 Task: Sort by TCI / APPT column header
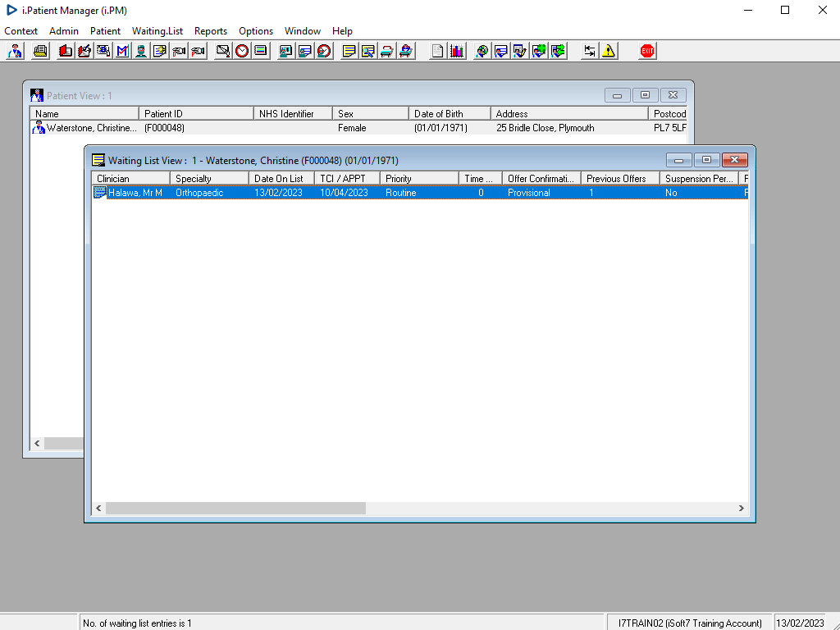[348, 178]
